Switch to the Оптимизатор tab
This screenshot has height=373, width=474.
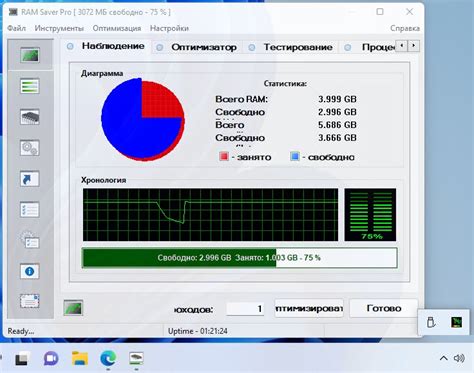(x=204, y=47)
